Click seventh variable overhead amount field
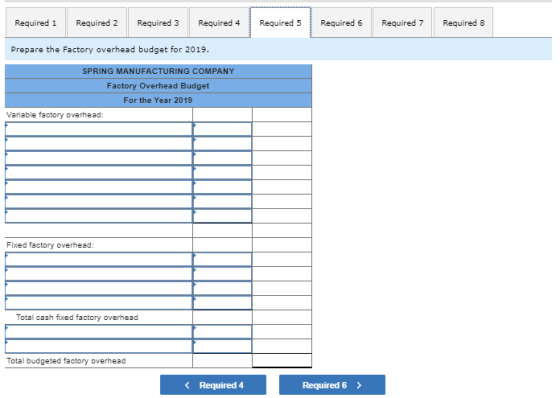Image resolution: width=560 pixels, height=398 pixels. pyautogui.click(x=222, y=216)
